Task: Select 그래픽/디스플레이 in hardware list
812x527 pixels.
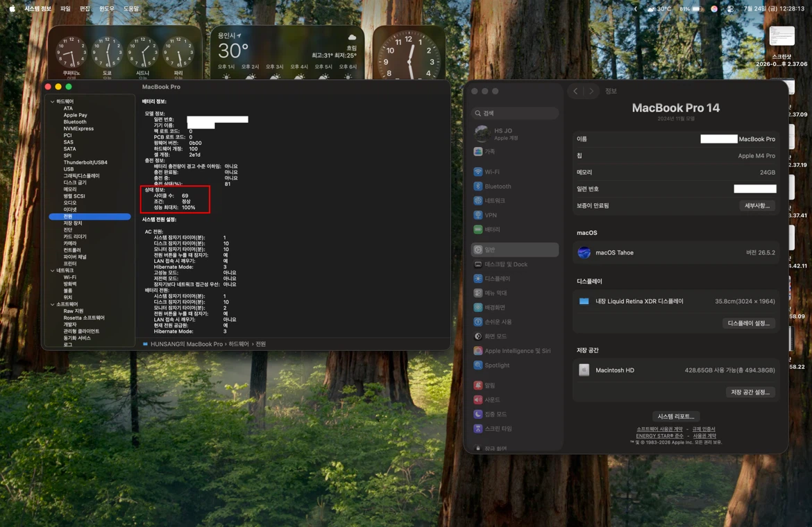Action: (81, 176)
